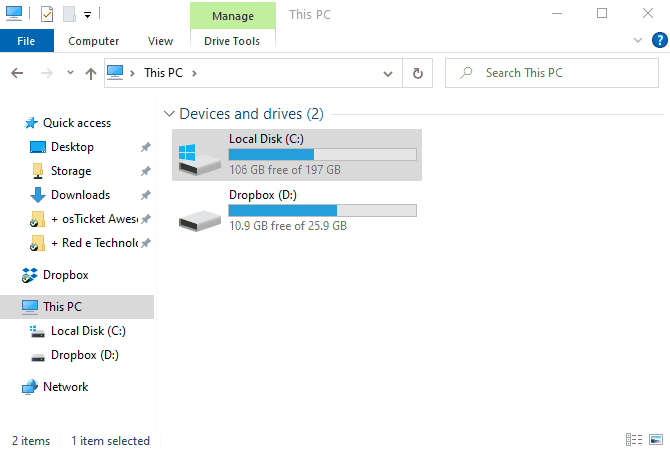Select the Dropbox (D:) drive icon
The width and height of the screenshot is (670, 450).
point(200,221)
